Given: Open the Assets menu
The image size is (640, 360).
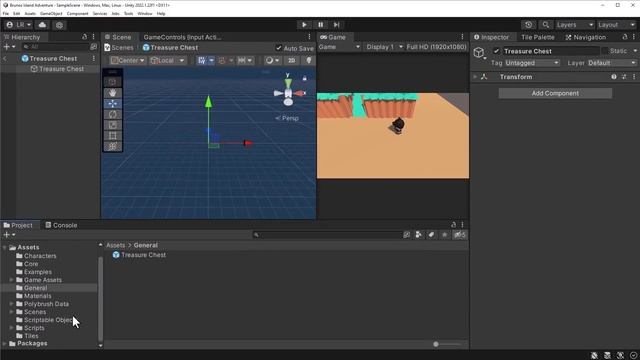Looking at the screenshot, I should (x=30, y=13).
